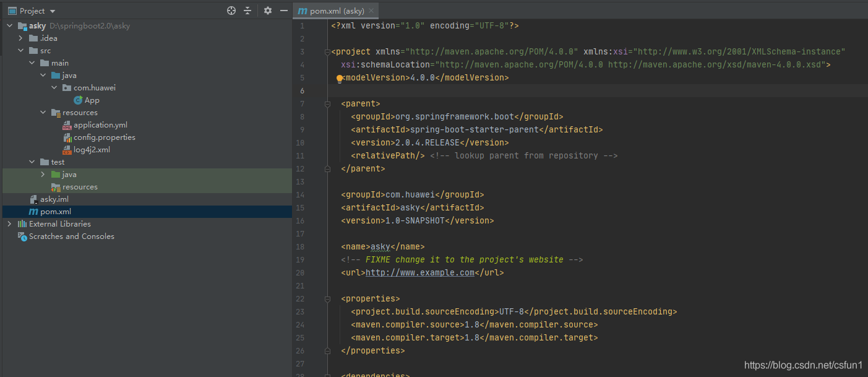Open Project panel settings gear
This screenshot has width=868, height=377.
click(x=268, y=11)
